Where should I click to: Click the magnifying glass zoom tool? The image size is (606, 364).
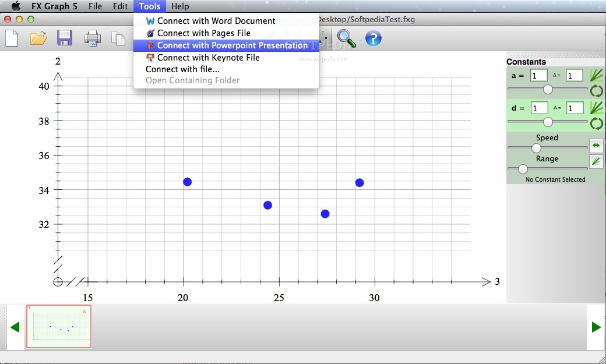click(346, 38)
